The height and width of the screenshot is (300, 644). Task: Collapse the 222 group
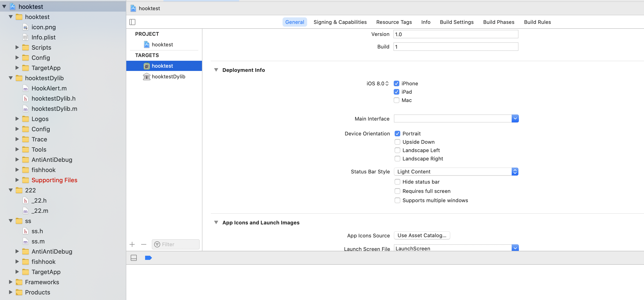point(10,190)
